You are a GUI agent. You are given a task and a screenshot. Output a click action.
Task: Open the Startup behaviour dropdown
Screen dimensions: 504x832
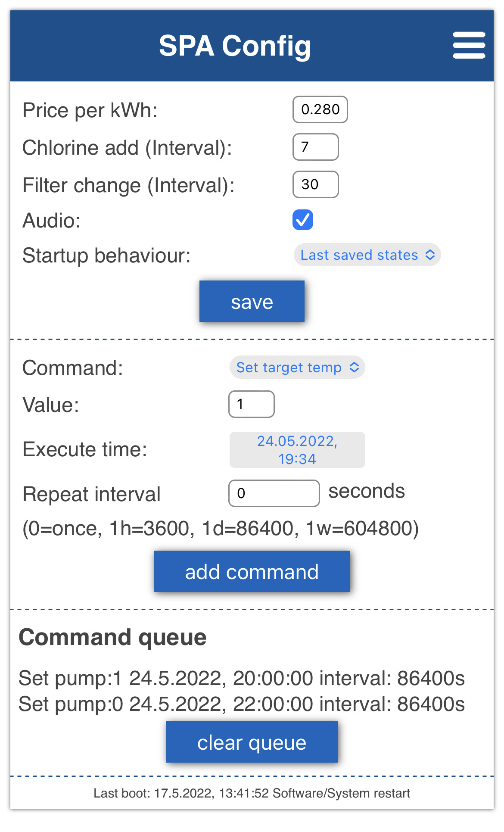click(367, 255)
